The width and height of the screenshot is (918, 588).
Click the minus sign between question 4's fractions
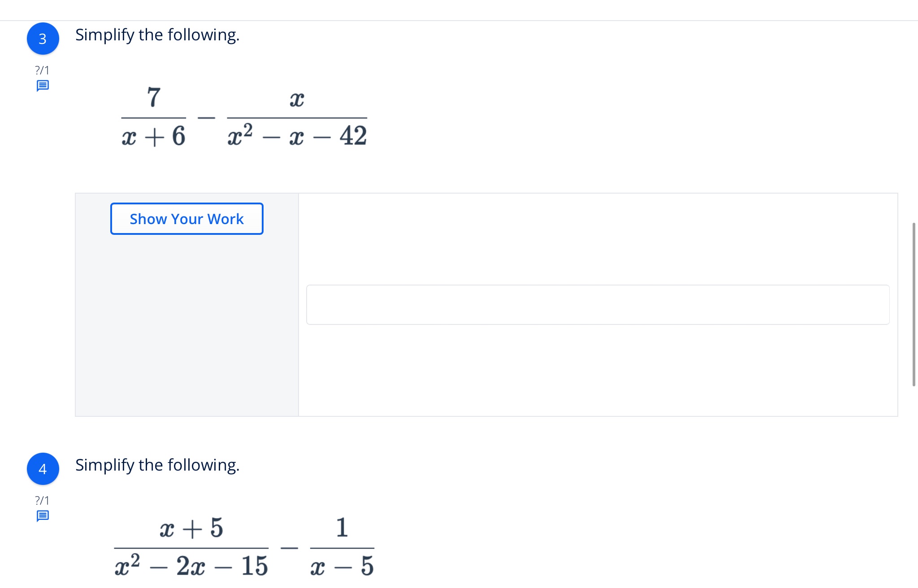coord(290,548)
